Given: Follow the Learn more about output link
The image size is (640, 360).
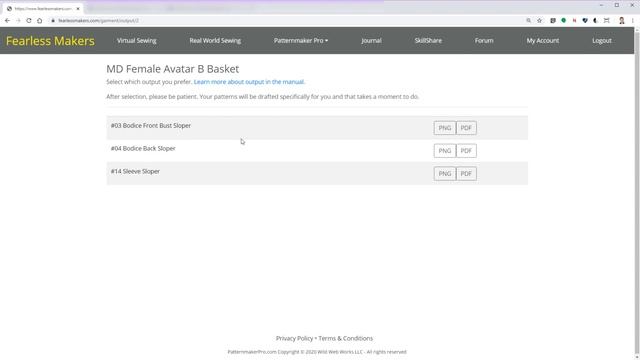Looking at the screenshot, I should pyautogui.click(x=249, y=82).
